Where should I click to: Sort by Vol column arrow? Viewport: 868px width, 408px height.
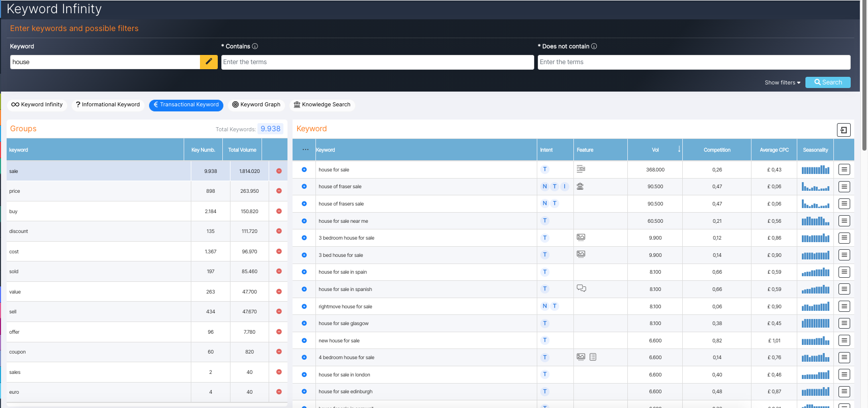(x=679, y=149)
